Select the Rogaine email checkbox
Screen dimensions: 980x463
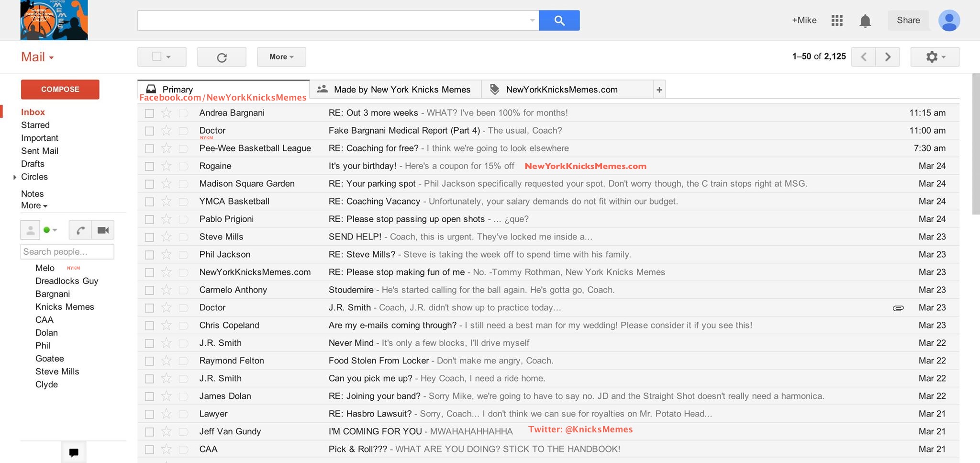149,166
